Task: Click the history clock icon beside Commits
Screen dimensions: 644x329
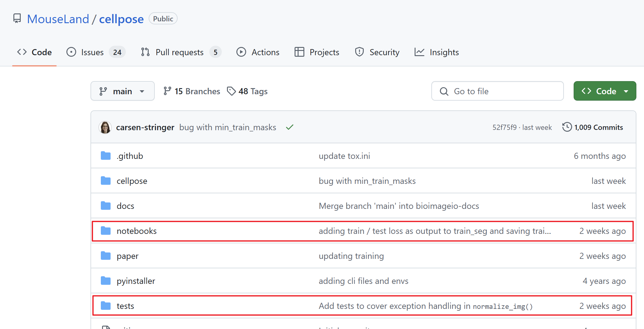Action: coord(567,127)
